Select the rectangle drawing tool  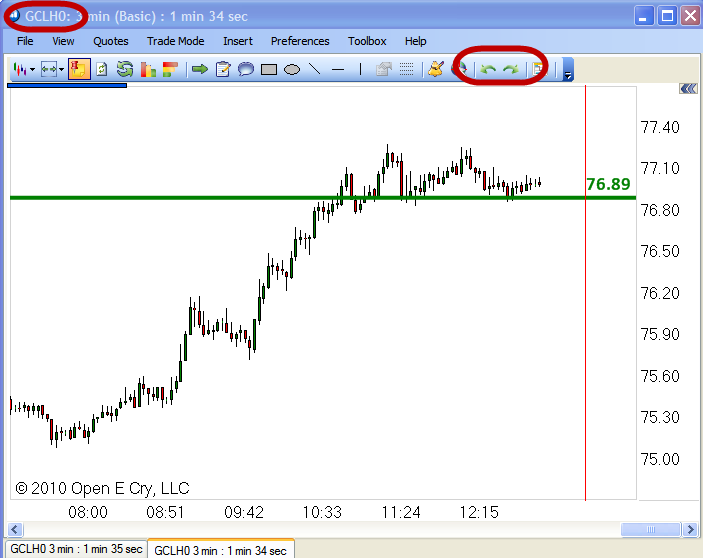pos(269,69)
